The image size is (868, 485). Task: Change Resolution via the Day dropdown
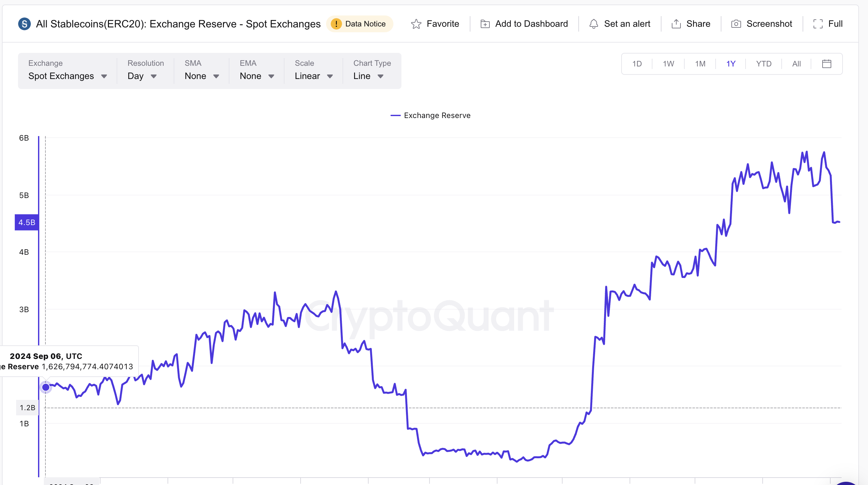pyautogui.click(x=142, y=76)
